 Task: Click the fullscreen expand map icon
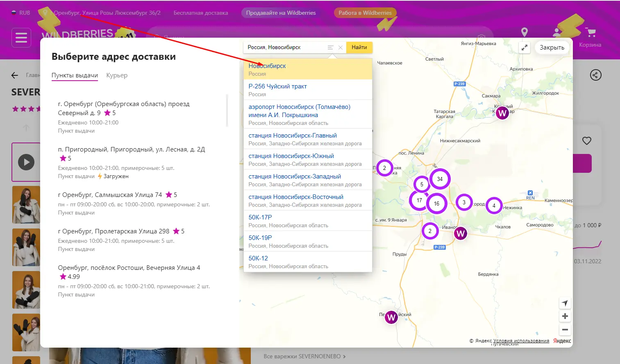click(x=524, y=47)
